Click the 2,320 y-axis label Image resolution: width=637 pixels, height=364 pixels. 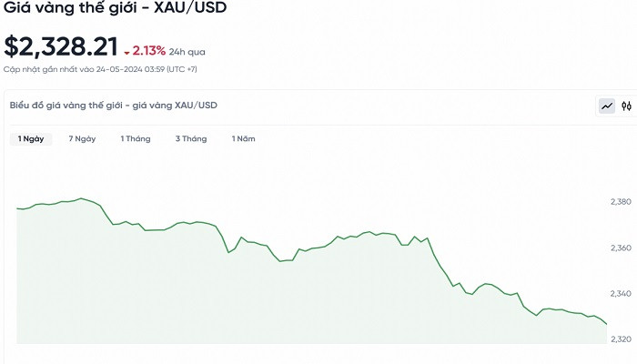(619, 339)
